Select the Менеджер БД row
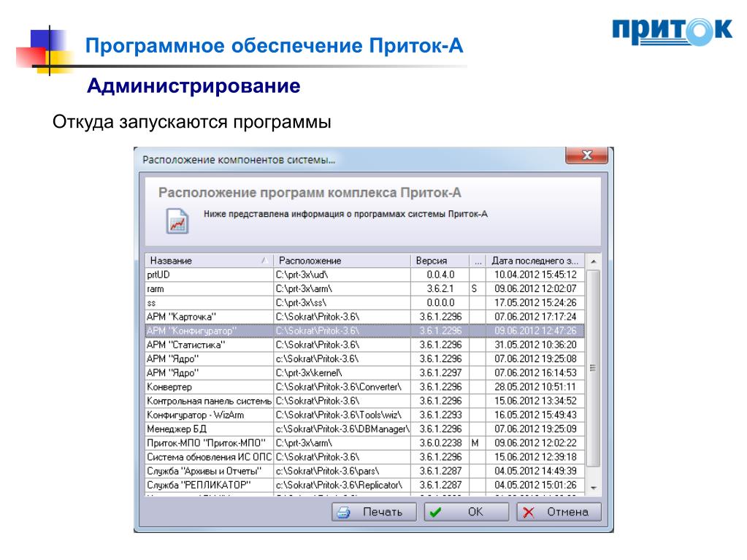Screen dimensions: 747x560 coord(365,429)
